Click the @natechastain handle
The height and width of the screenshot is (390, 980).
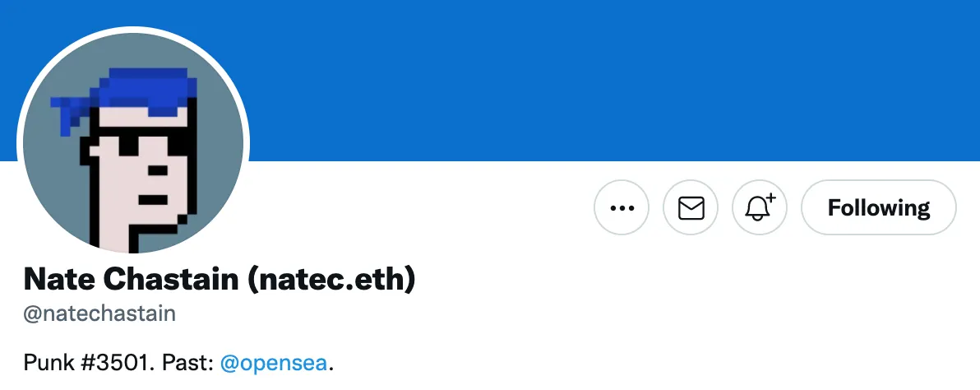click(99, 313)
